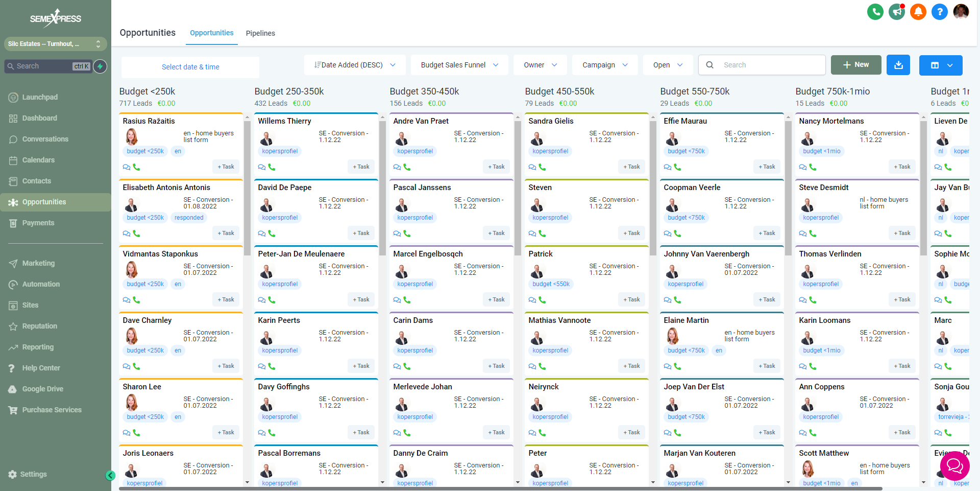
Task: Open the Open status dropdown
Action: pos(668,65)
